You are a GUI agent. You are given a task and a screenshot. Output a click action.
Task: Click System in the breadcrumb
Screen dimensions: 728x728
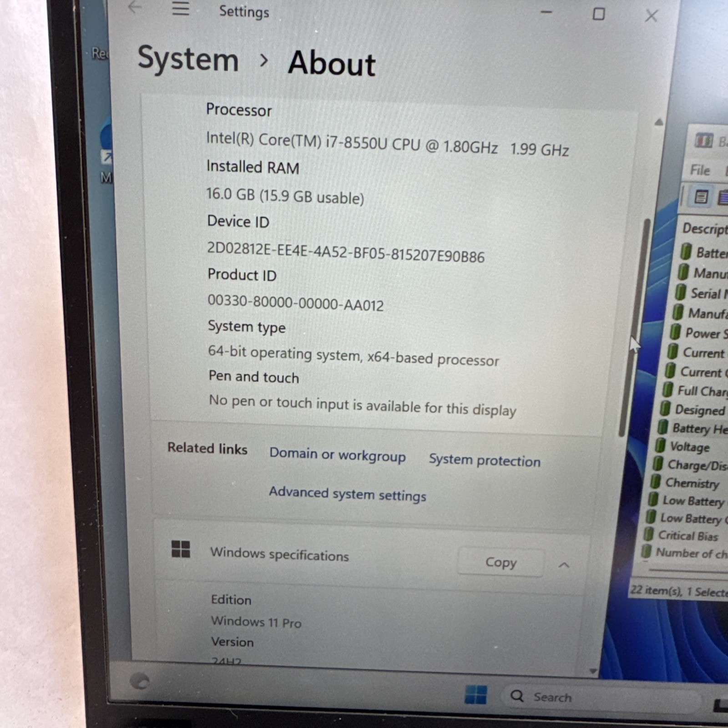188,59
